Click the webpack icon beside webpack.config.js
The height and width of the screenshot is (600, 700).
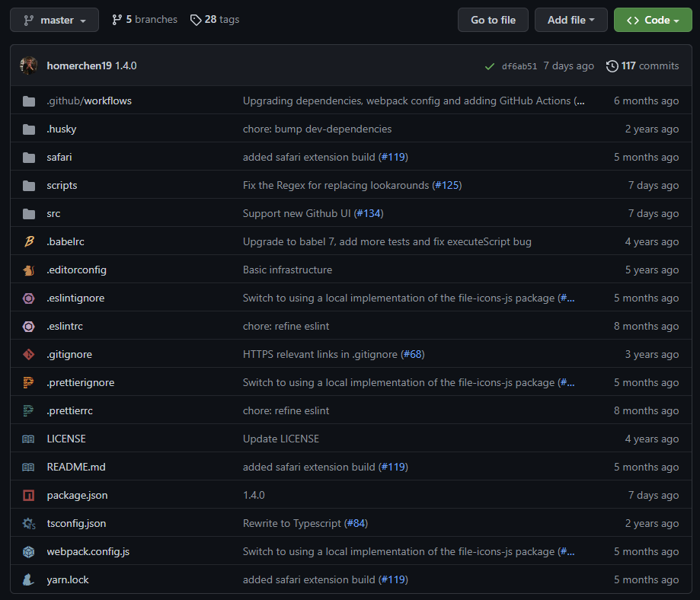(x=29, y=552)
